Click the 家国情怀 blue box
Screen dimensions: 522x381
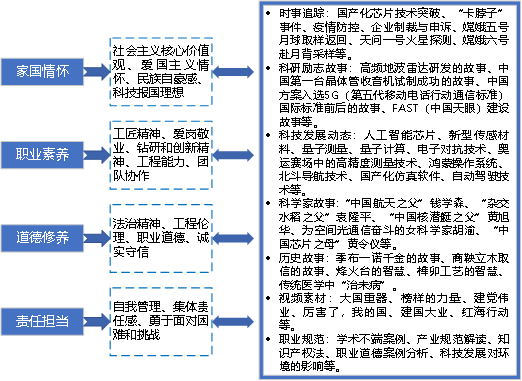click(x=42, y=72)
